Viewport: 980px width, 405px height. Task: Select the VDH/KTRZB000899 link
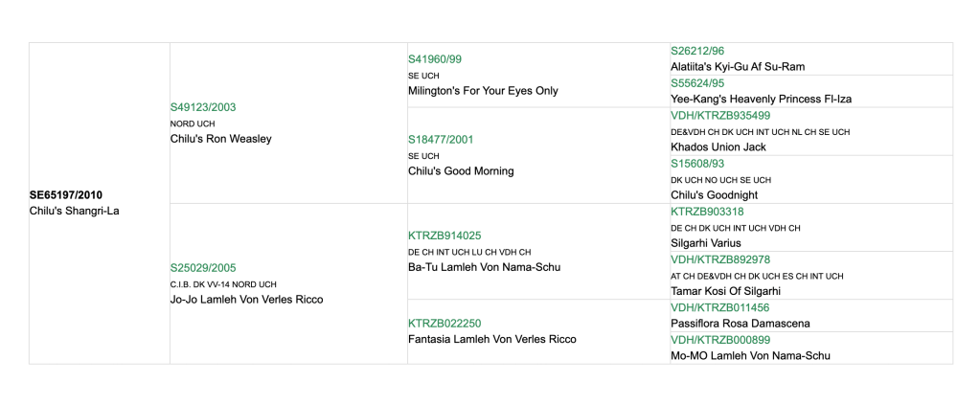(x=720, y=340)
